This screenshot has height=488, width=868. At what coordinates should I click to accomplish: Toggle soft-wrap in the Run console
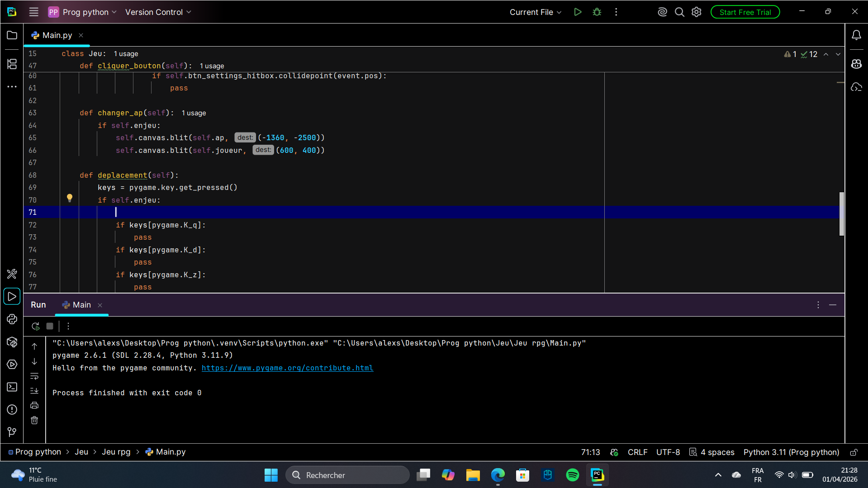click(34, 376)
